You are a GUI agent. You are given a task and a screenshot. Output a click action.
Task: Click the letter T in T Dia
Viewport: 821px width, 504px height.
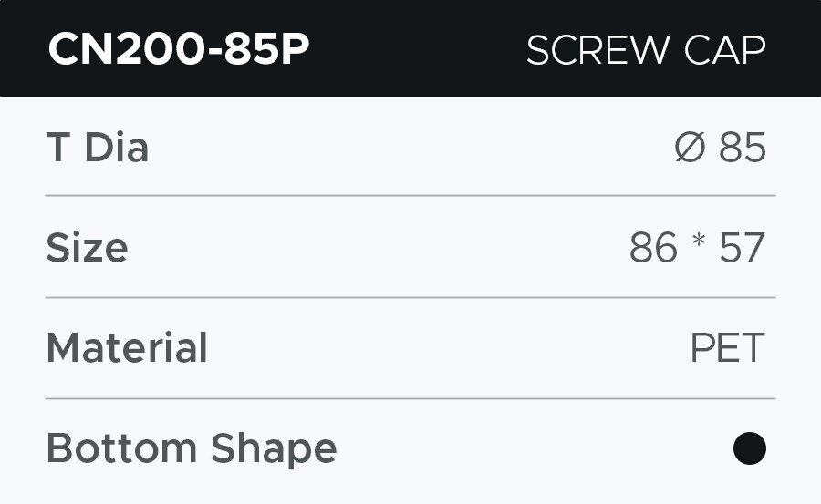(57, 148)
